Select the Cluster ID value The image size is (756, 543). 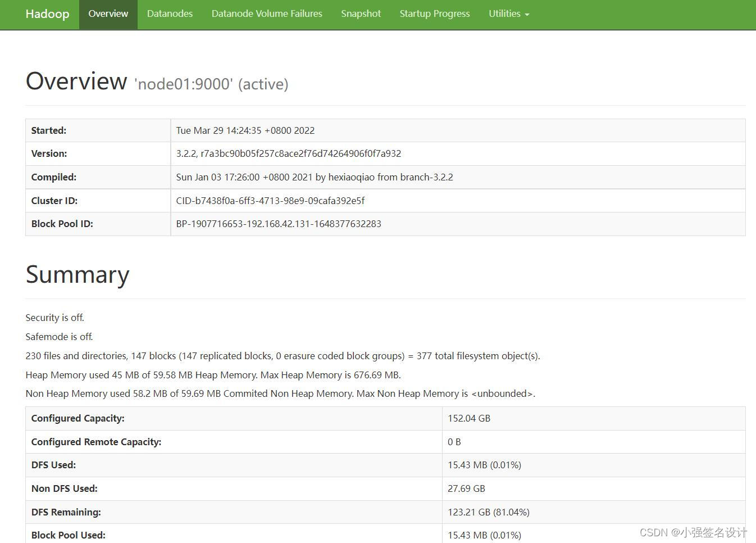coord(270,201)
